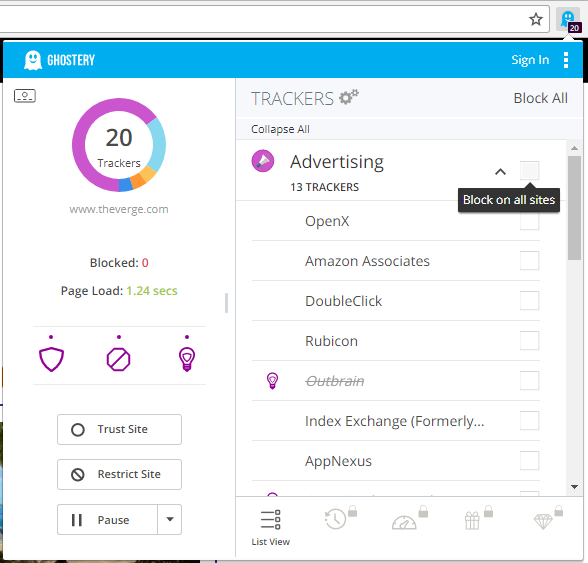Click the Blocked: 0 count
This screenshot has width=588, height=563.
(119, 263)
